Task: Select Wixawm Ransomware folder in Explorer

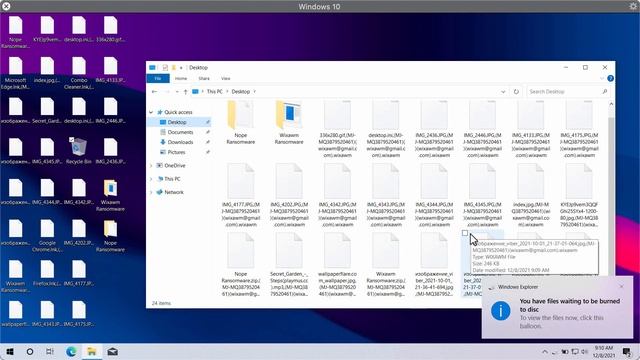Action: tap(289, 122)
